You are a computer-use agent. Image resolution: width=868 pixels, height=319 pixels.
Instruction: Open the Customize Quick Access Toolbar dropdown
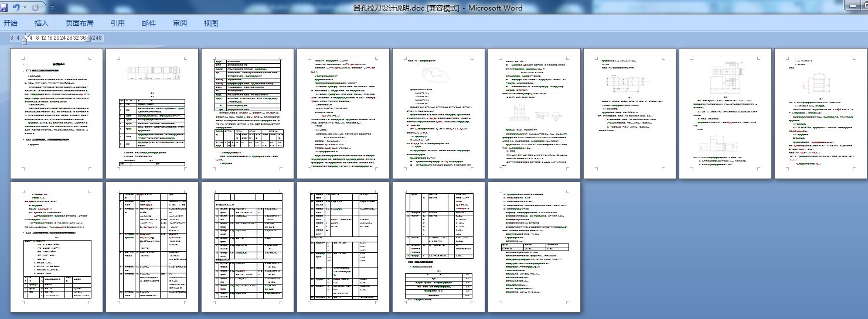point(52,8)
